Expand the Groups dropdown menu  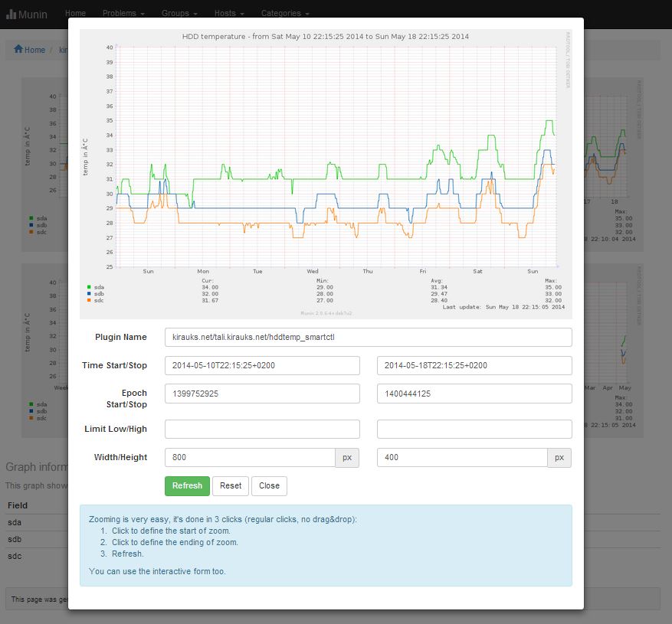179,14
